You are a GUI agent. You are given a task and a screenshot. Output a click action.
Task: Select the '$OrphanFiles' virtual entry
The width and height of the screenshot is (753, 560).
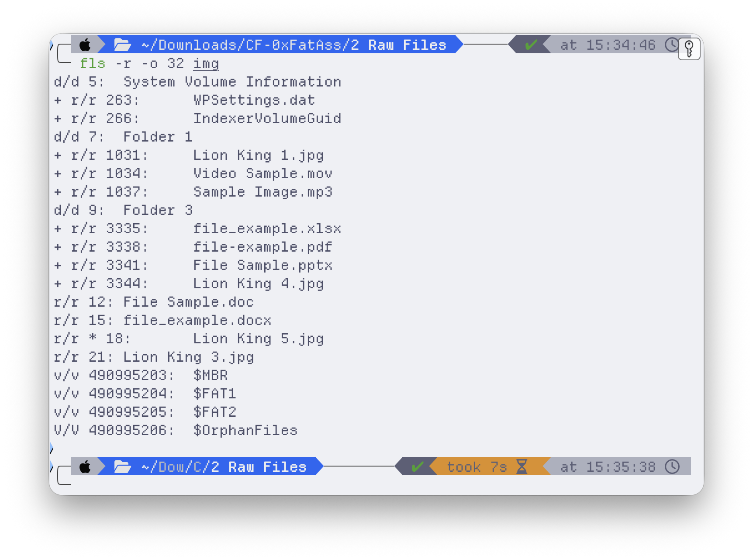click(x=245, y=430)
